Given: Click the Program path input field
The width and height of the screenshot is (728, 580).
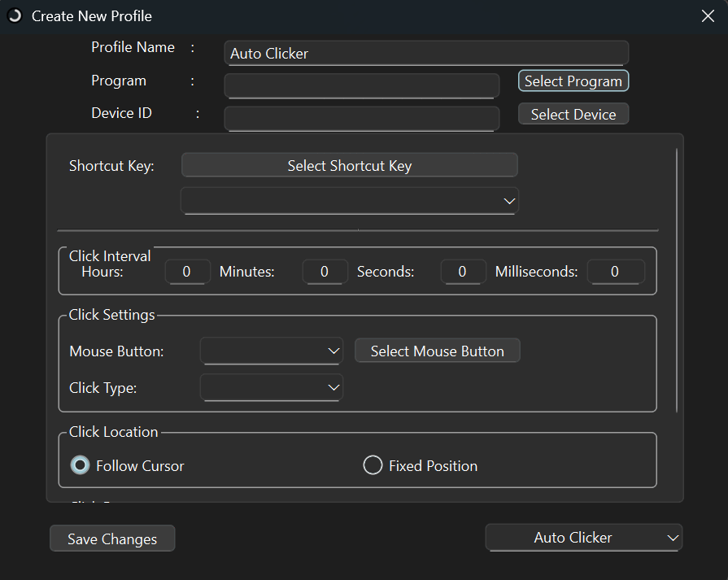Looking at the screenshot, I should coord(362,86).
